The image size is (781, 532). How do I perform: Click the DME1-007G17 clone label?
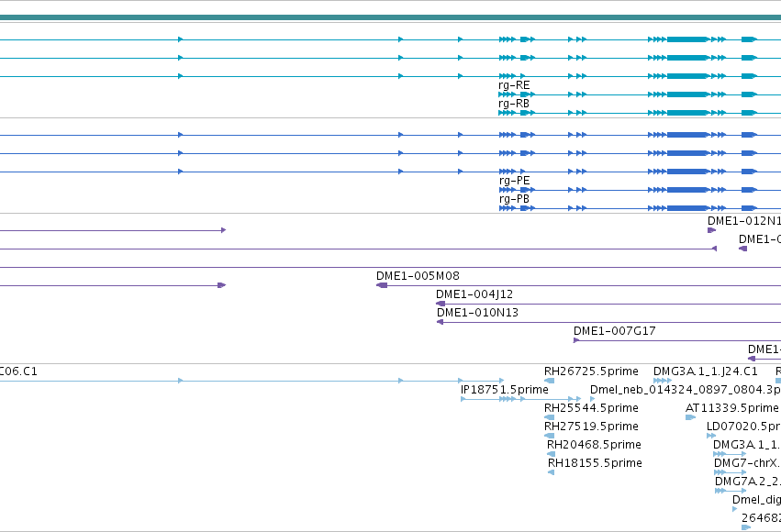(x=615, y=331)
